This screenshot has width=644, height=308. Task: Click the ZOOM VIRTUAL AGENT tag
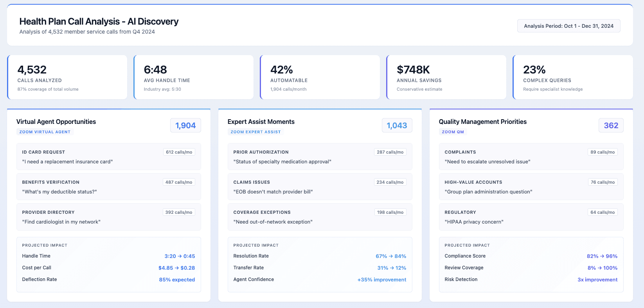point(45,132)
